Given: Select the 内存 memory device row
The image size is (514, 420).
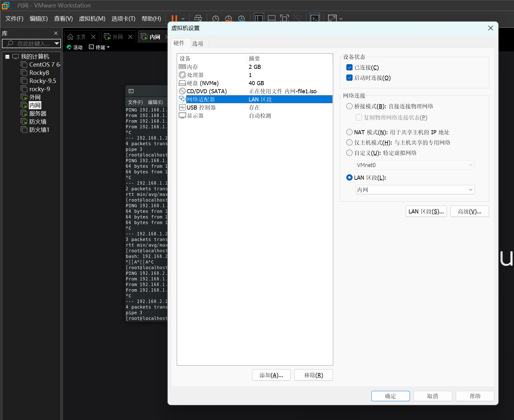Looking at the screenshot, I should 255,67.
